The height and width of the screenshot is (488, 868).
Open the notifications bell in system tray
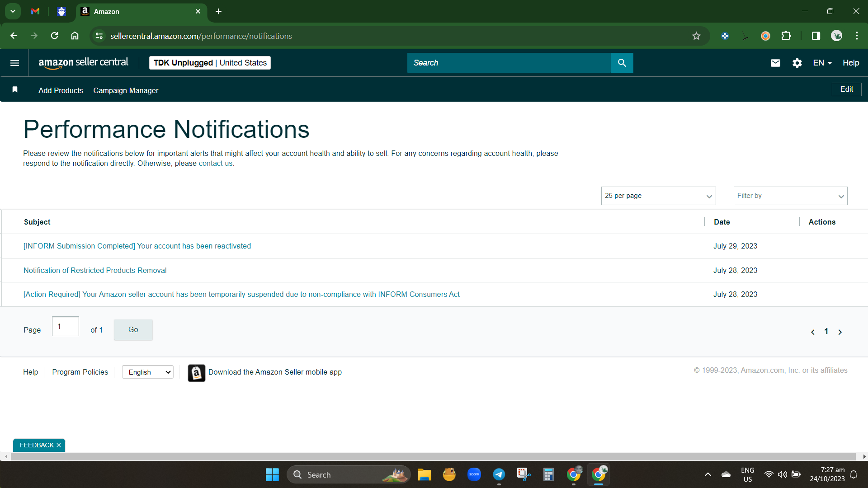[x=854, y=475]
